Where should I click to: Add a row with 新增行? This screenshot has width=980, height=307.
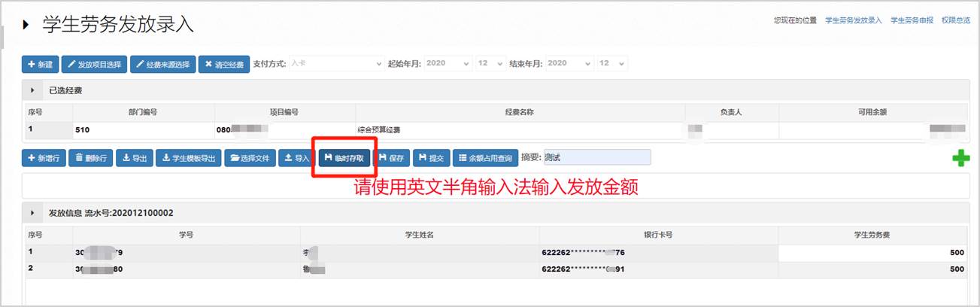[x=44, y=159]
